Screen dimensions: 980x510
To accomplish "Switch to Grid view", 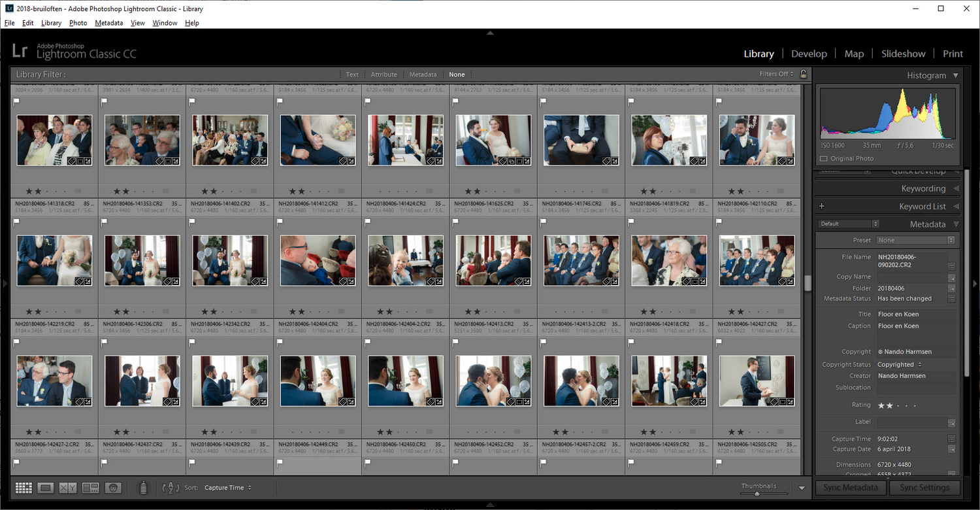I will (24, 488).
